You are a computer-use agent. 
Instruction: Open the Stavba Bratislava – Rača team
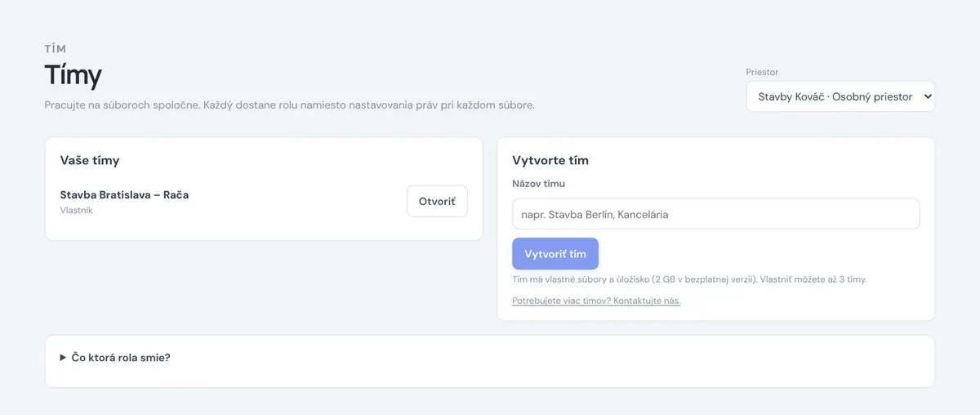point(437,201)
